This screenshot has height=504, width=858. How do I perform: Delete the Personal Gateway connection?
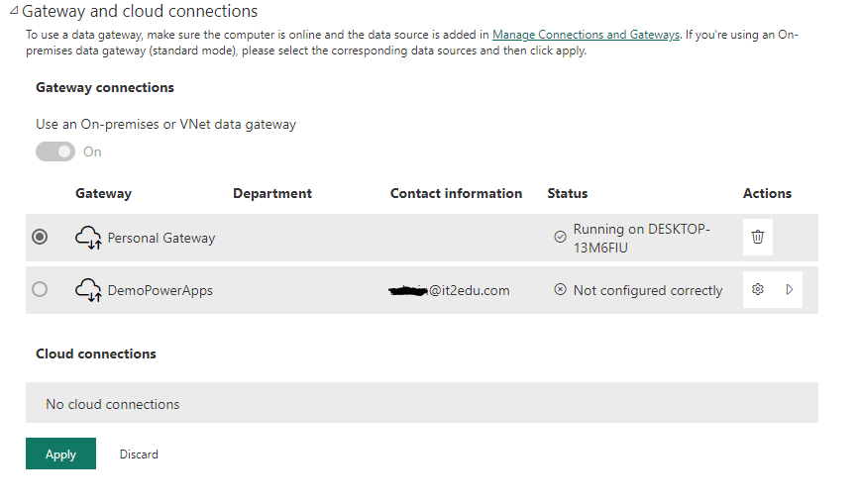click(758, 238)
